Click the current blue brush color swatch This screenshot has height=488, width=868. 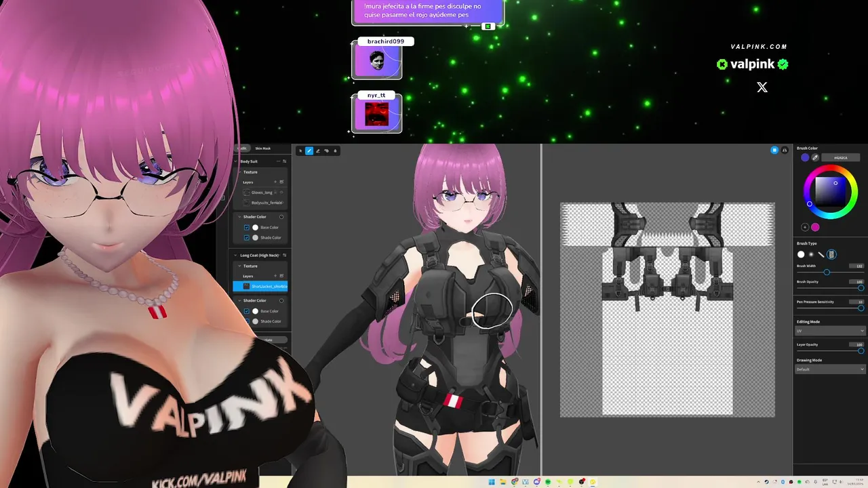coord(805,157)
